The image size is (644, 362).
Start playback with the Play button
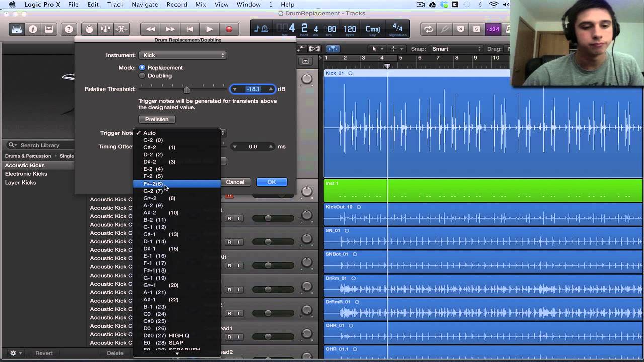tap(209, 29)
